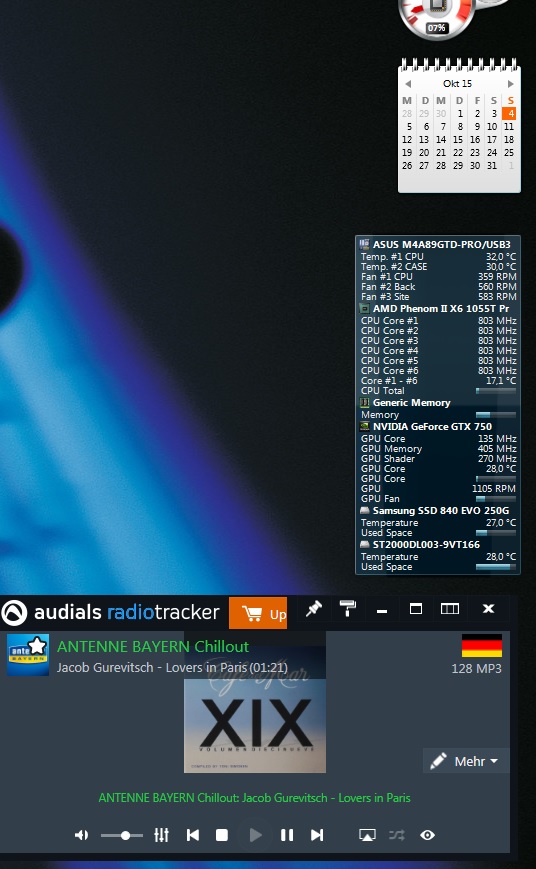Open the ANTENNE BAYERN station logo

[x=28, y=655]
